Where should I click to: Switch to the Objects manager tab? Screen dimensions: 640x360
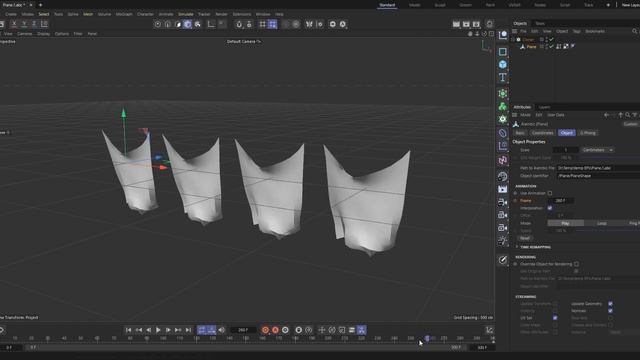pyautogui.click(x=520, y=23)
